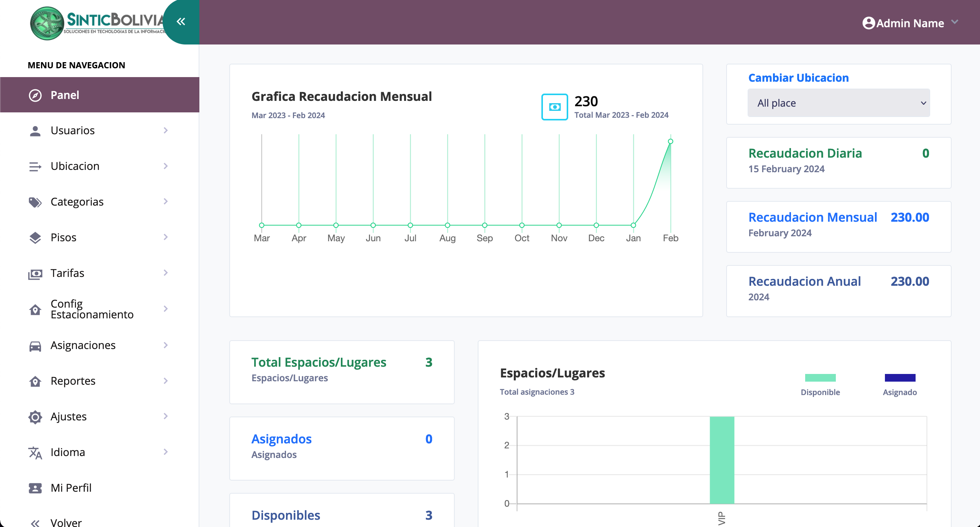
Task: Open the All place location dropdown
Action: 839,103
